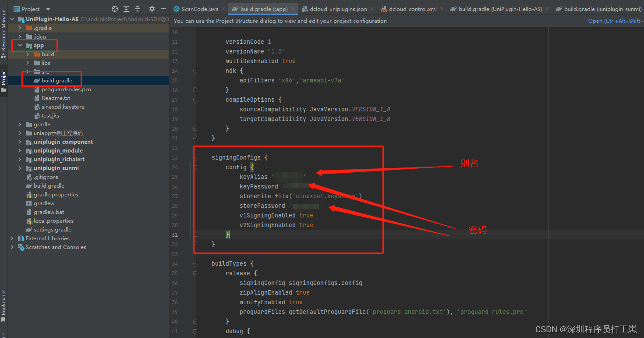Select test.jks file
Viewport: 644px width, 338px height.
[x=50, y=116]
